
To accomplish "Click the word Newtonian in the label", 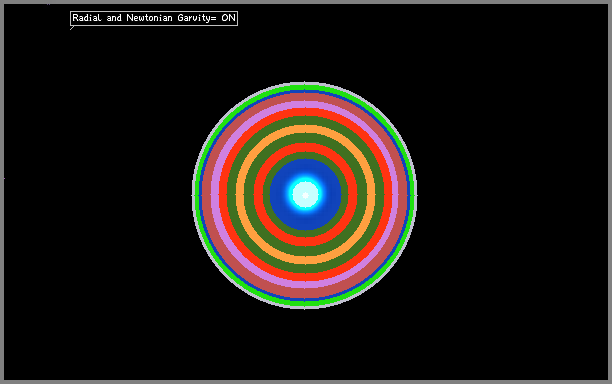I will (149, 18).
